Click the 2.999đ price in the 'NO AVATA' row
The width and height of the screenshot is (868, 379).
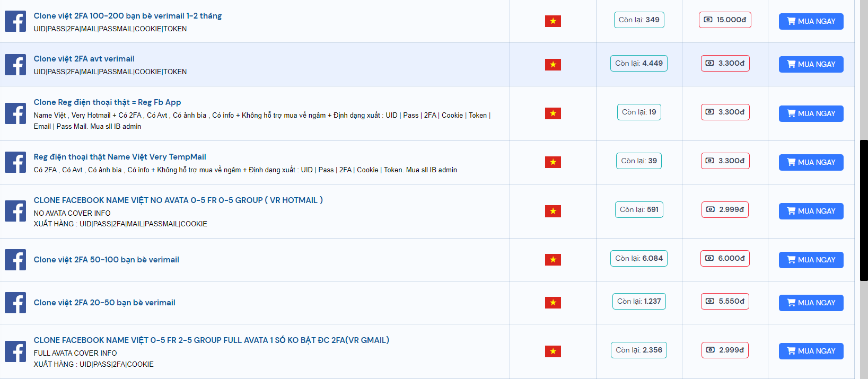pyautogui.click(x=725, y=209)
